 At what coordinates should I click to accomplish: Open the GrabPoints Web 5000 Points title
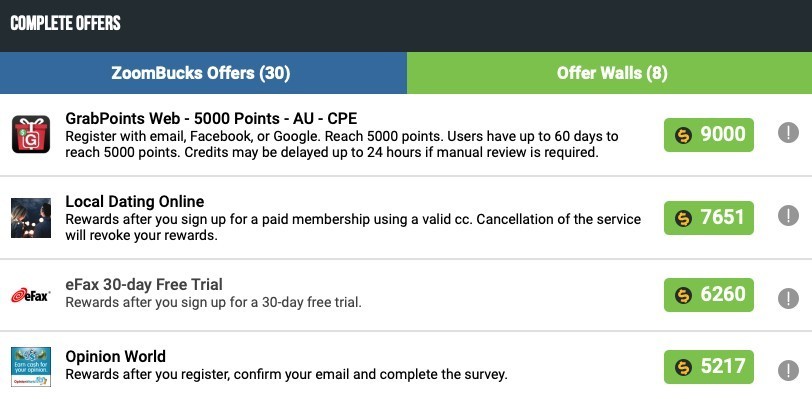click(211, 119)
